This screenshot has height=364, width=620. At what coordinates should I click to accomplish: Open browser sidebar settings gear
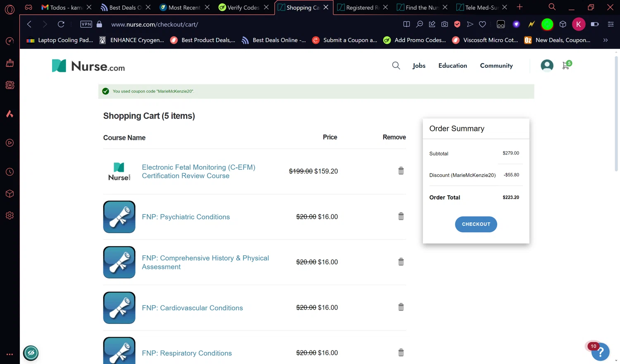[x=10, y=216]
